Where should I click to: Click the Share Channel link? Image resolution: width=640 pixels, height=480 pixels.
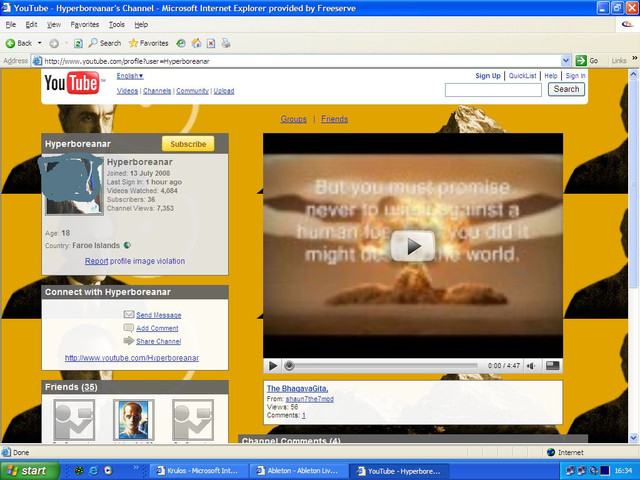click(158, 341)
